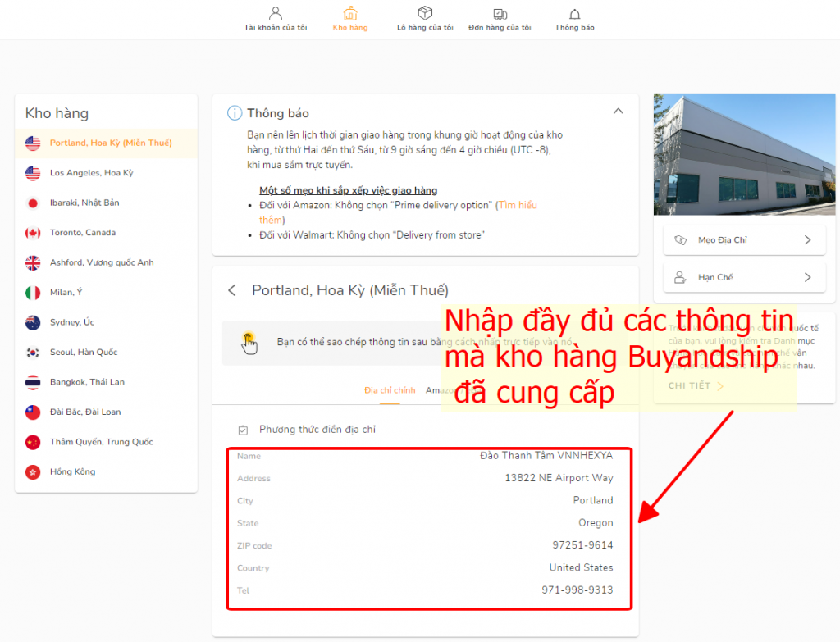Select Đài Bắc, Đài Loan warehouse
Screen dimensions: 840x642
(106, 412)
